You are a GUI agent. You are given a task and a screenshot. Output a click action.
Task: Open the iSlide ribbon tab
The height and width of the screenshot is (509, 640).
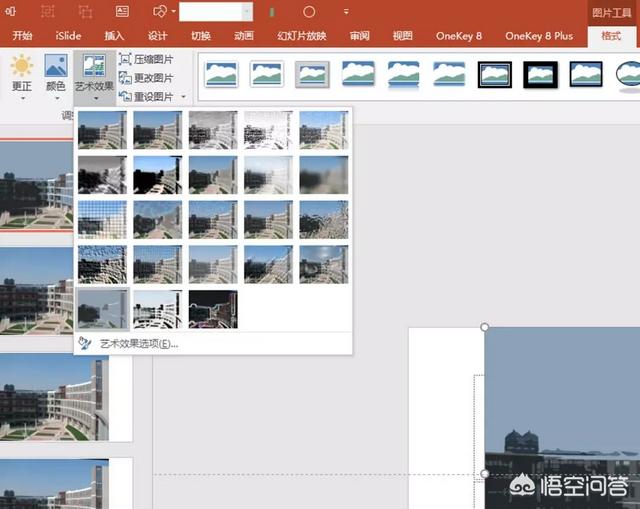[x=68, y=36]
